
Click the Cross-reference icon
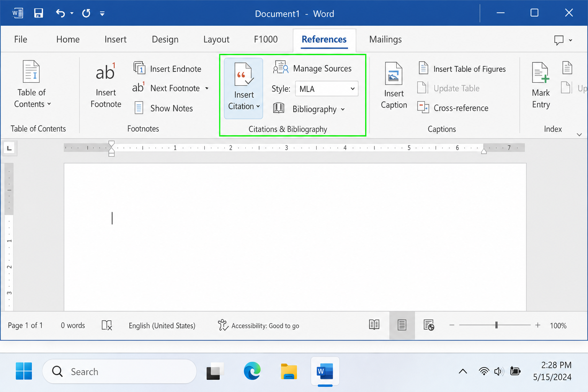[x=423, y=107]
